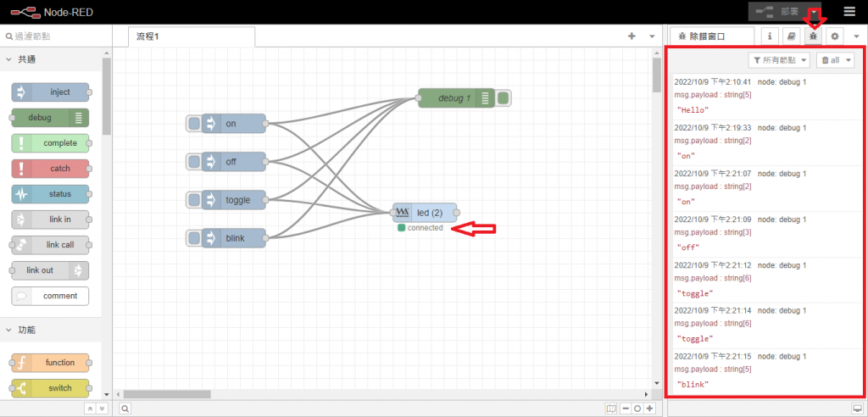Viewport: 868px width, 417px height.
Task: Select the status node in palette
Action: (50, 194)
